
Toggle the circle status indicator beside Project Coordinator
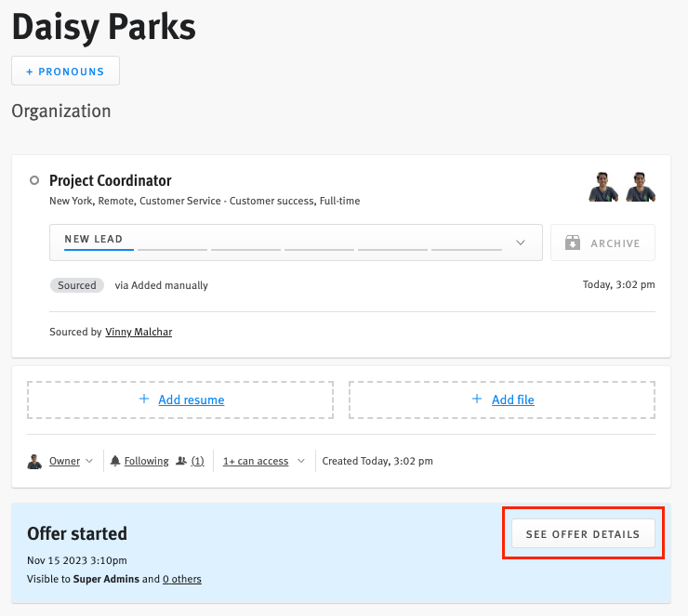34,180
